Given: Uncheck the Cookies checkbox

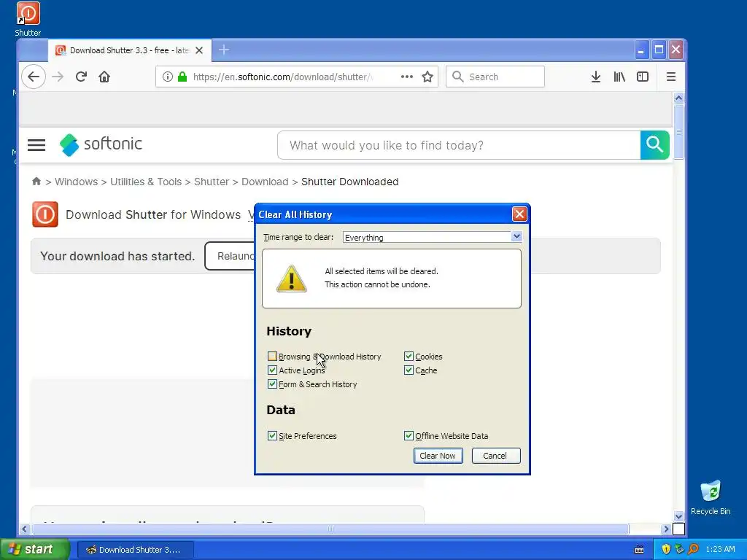Looking at the screenshot, I should tap(409, 356).
